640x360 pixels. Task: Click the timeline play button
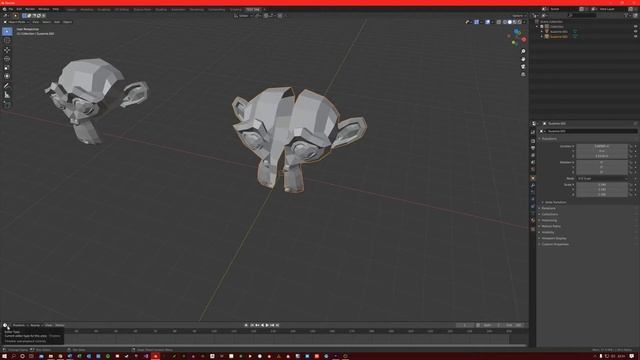(x=267, y=325)
